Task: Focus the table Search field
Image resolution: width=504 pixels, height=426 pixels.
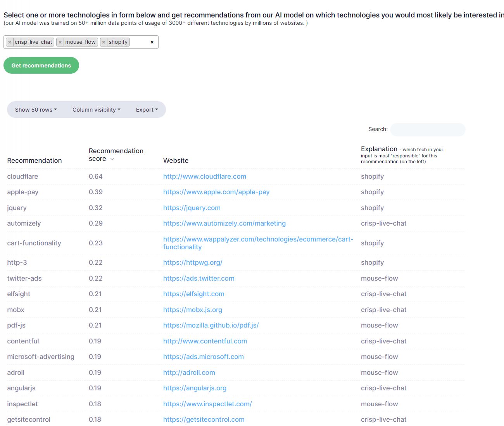Action: point(428,129)
